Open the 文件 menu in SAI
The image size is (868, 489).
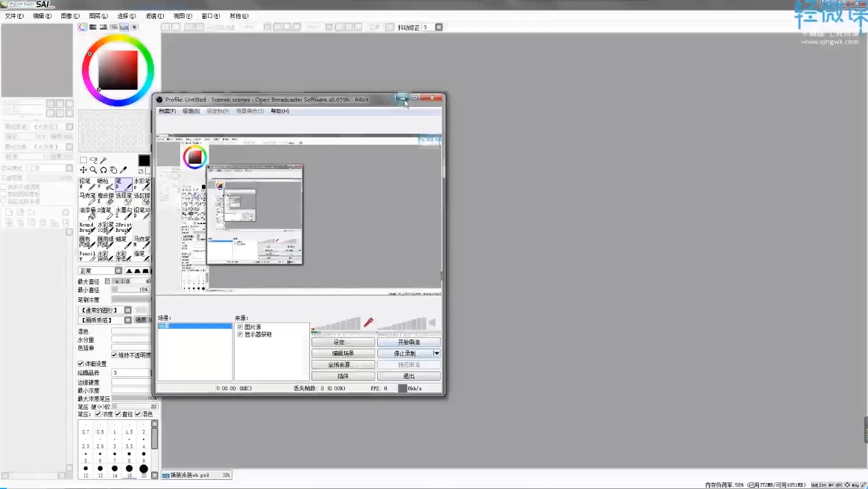[14, 16]
